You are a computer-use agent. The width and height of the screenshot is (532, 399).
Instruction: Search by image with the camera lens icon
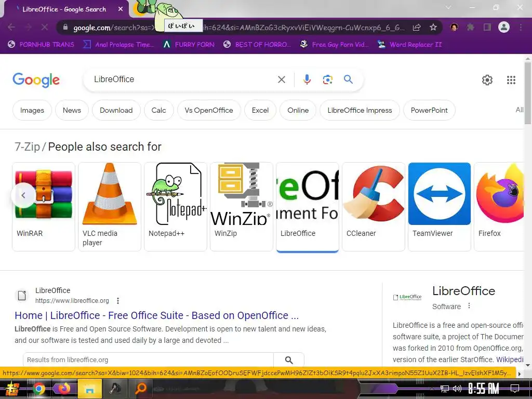click(x=327, y=79)
